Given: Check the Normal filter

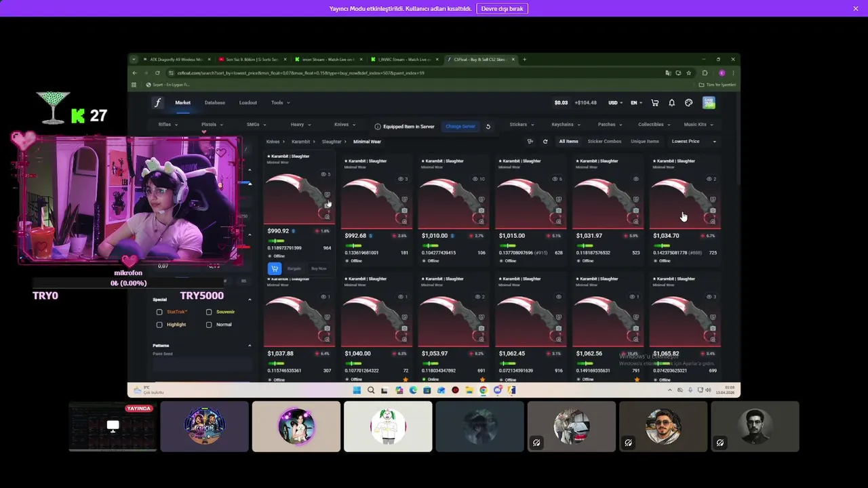Looking at the screenshot, I should [x=209, y=325].
